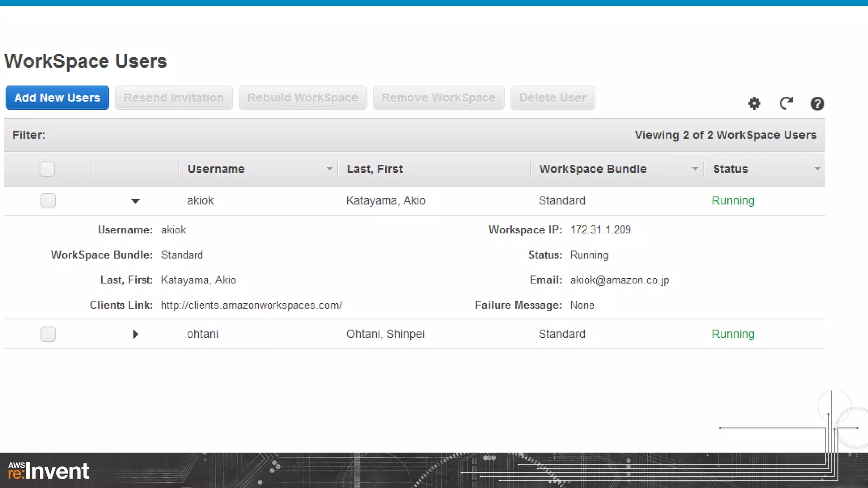Viewport: 868px width, 488px height.
Task: Check the akiok user row checkbox
Action: click(48, 200)
